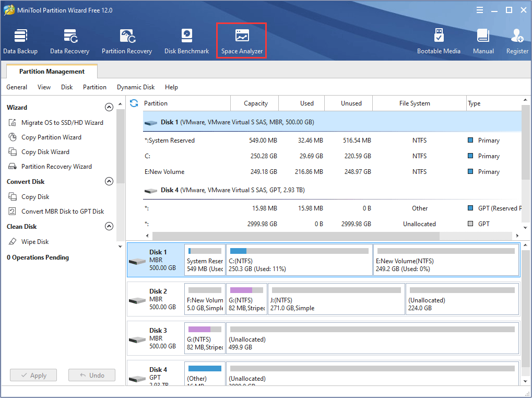Start Disk Benchmark
This screenshot has width=532, height=398.
[186, 41]
